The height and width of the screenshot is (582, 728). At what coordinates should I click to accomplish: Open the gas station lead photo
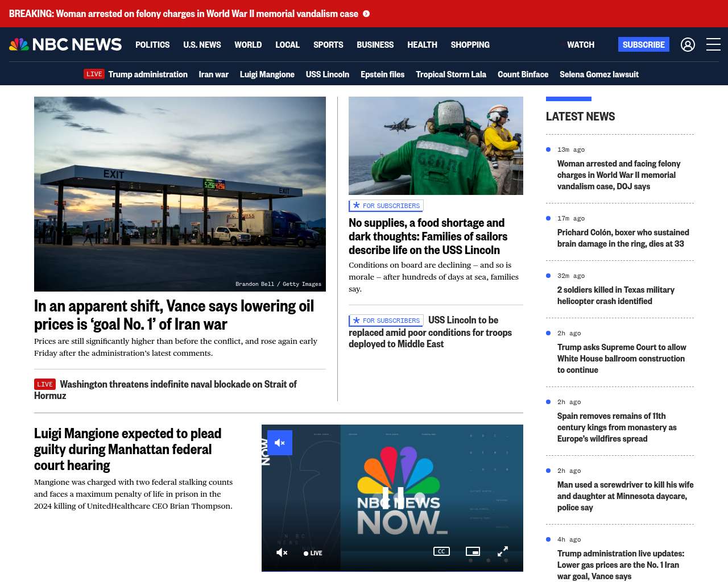(180, 194)
